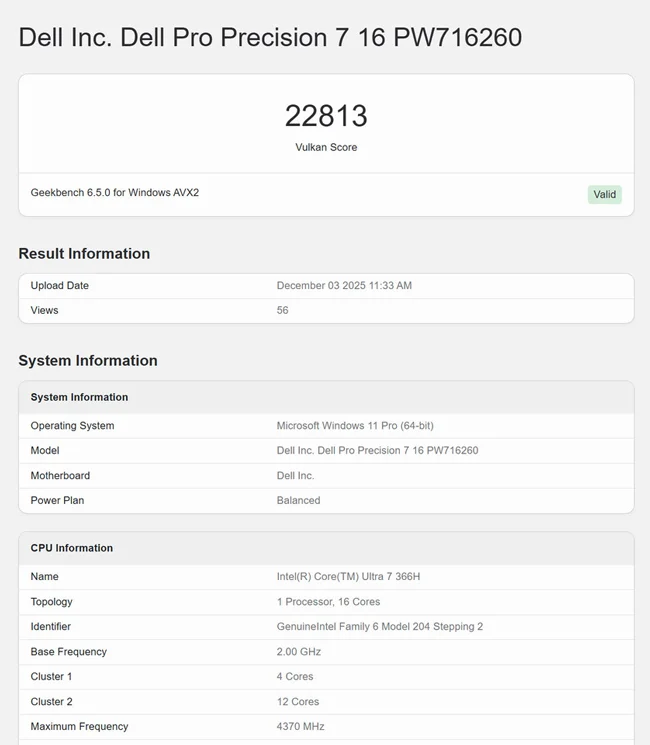Click the Identifier label

click(50, 627)
